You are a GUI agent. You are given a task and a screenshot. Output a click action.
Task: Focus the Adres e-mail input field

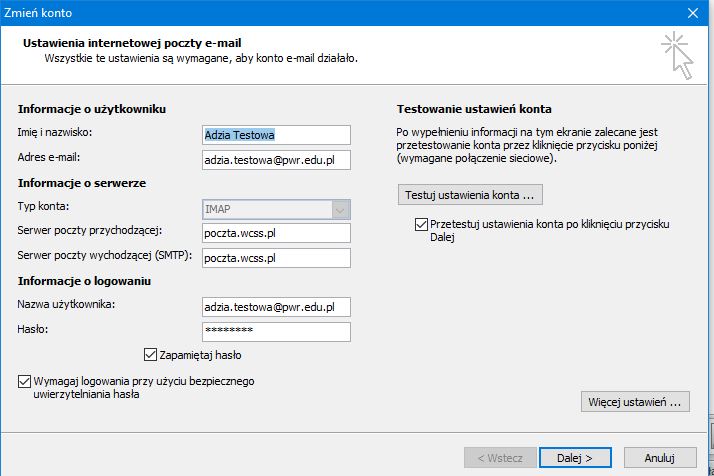tap(275, 159)
